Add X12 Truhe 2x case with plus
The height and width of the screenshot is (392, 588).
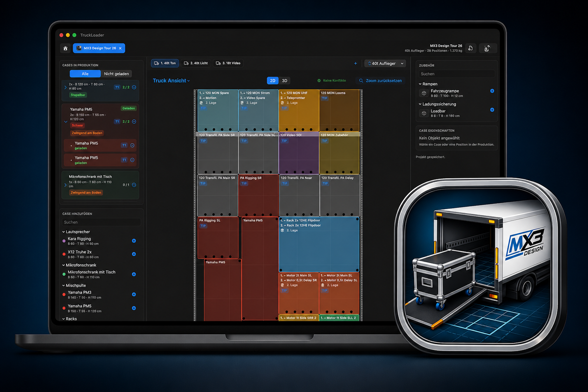pyautogui.click(x=134, y=254)
